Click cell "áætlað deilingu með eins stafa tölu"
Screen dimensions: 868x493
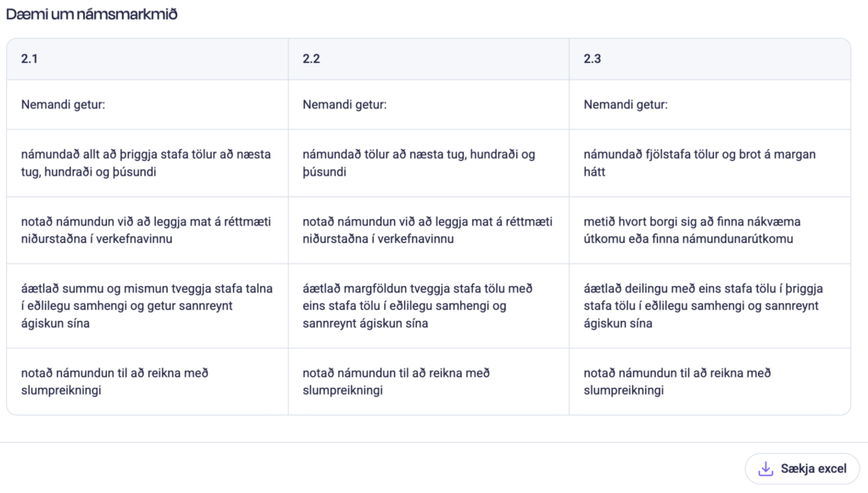tap(704, 306)
